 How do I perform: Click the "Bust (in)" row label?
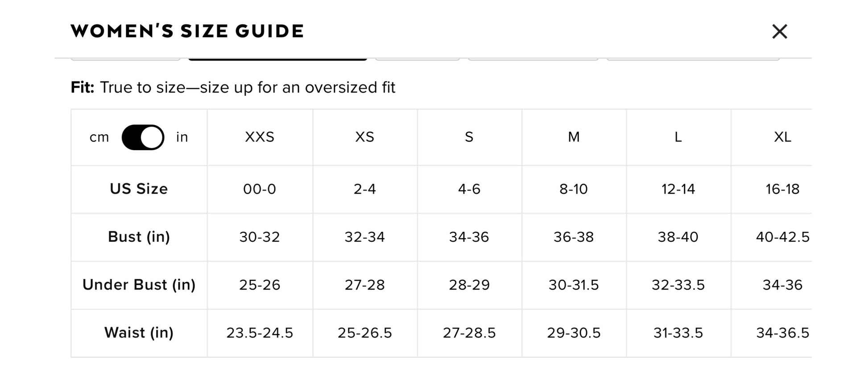[x=139, y=237]
